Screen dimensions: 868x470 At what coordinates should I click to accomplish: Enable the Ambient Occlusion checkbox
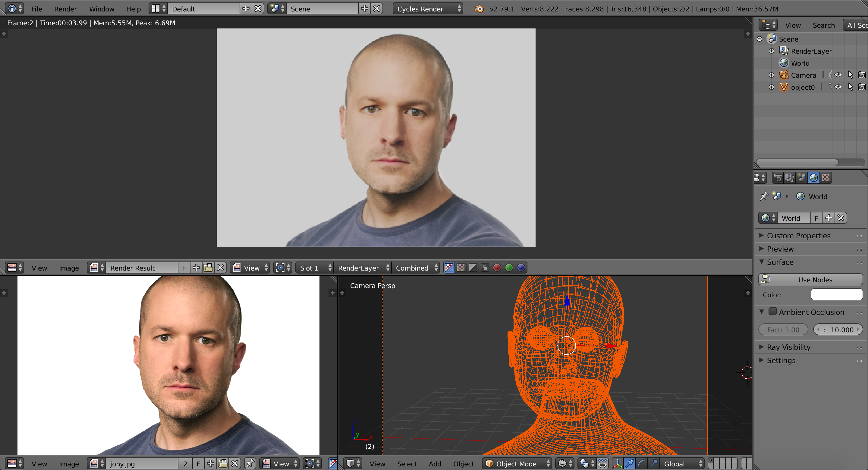coord(773,312)
